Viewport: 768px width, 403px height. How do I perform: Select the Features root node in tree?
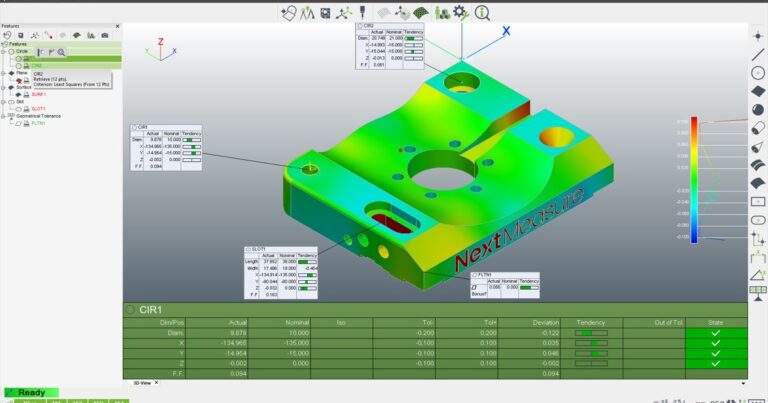click(x=18, y=44)
